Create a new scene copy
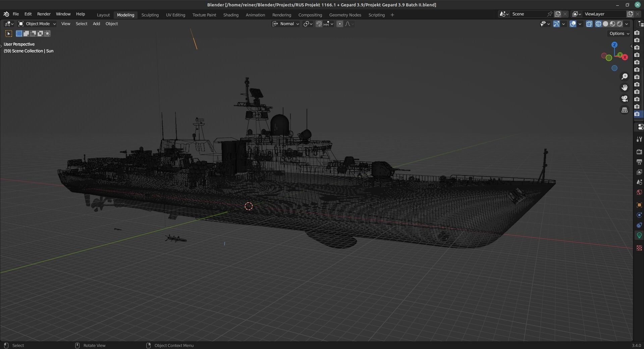The width and height of the screenshot is (644, 349). coord(558,14)
